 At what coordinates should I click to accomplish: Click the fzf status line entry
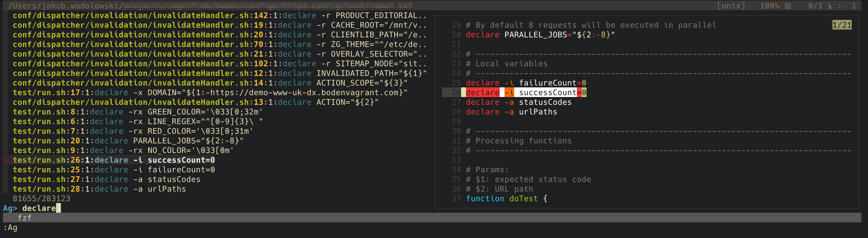pos(25,218)
